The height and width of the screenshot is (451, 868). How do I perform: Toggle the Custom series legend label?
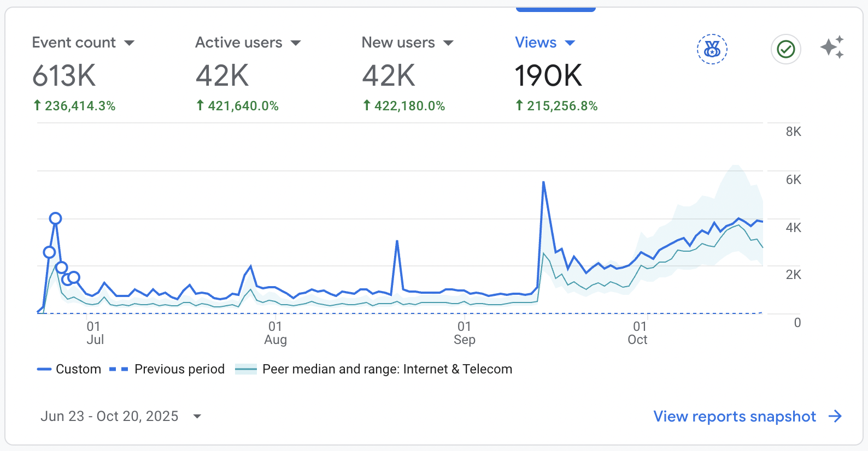pos(78,370)
